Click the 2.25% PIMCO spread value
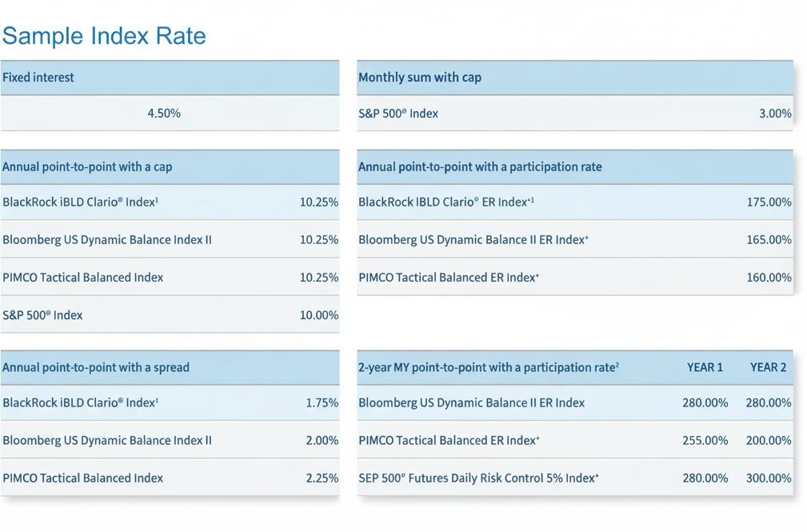The image size is (807, 532). coord(322,478)
